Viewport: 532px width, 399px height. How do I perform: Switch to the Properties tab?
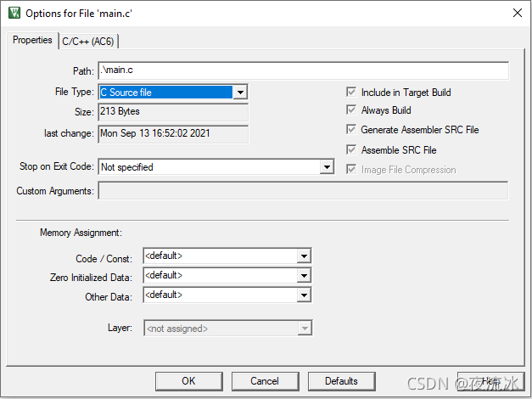tap(32, 40)
